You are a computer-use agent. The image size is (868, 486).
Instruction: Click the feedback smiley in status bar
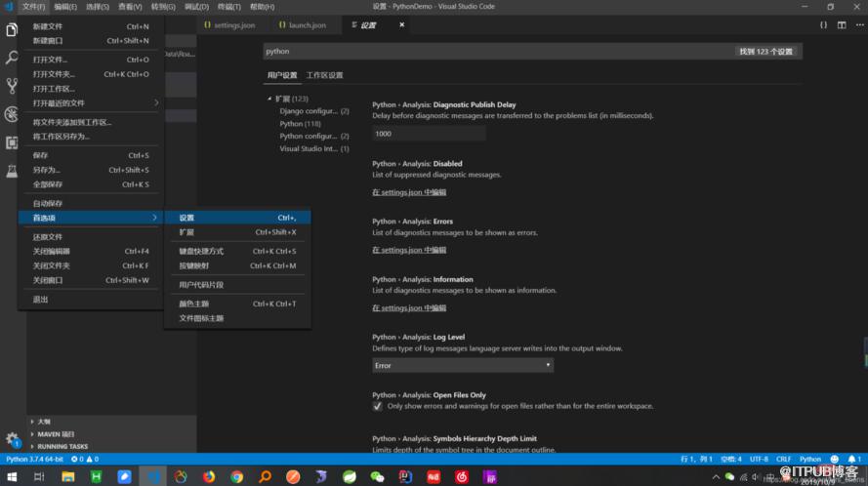tap(835, 459)
